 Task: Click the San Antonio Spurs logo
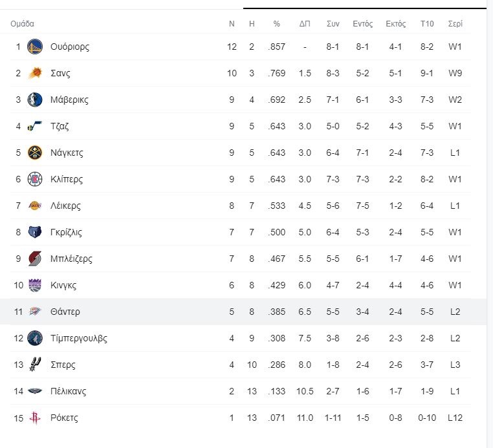click(x=34, y=365)
